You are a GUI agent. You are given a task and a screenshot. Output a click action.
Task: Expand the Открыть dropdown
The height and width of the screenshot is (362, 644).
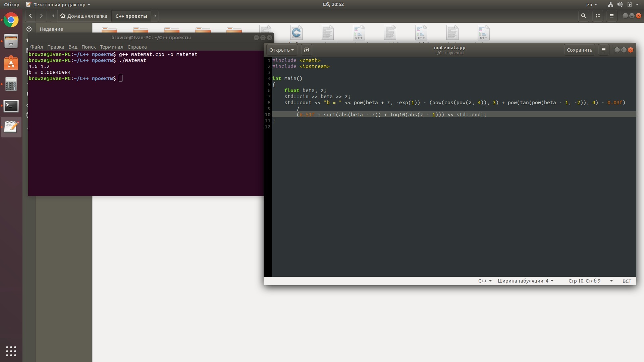(281, 50)
